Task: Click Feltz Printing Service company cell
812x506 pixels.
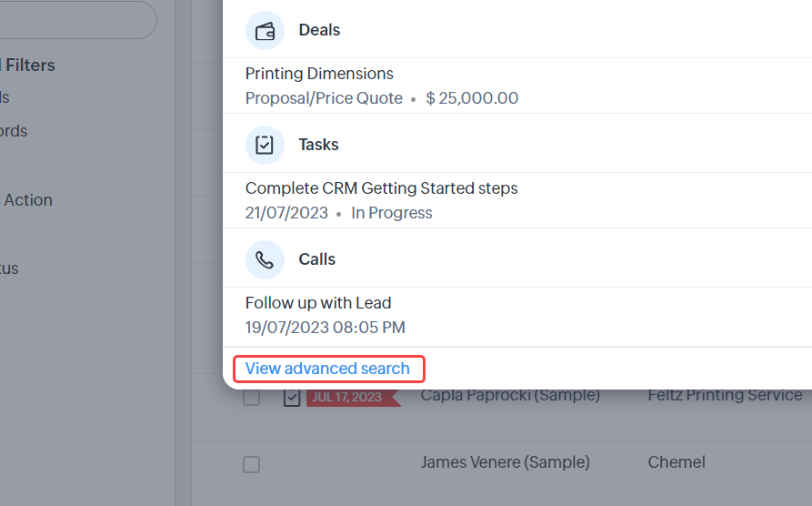Action: 725,396
